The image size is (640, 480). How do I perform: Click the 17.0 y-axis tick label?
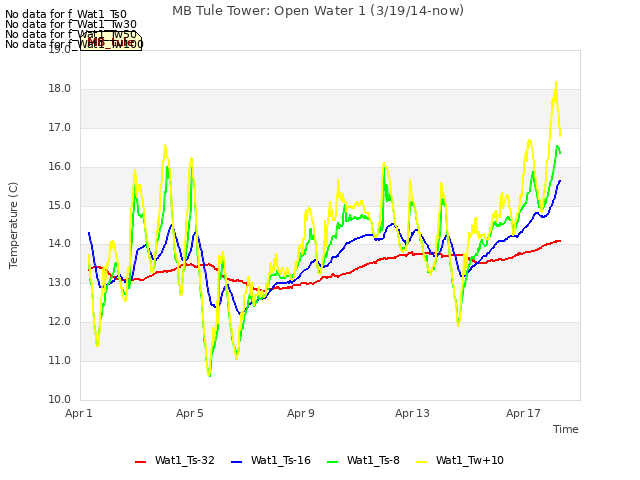click(x=60, y=127)
